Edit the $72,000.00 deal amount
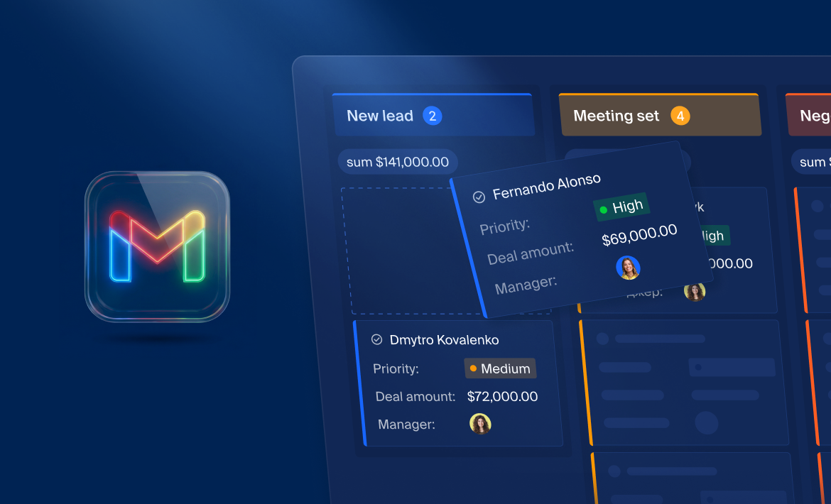 502,396
